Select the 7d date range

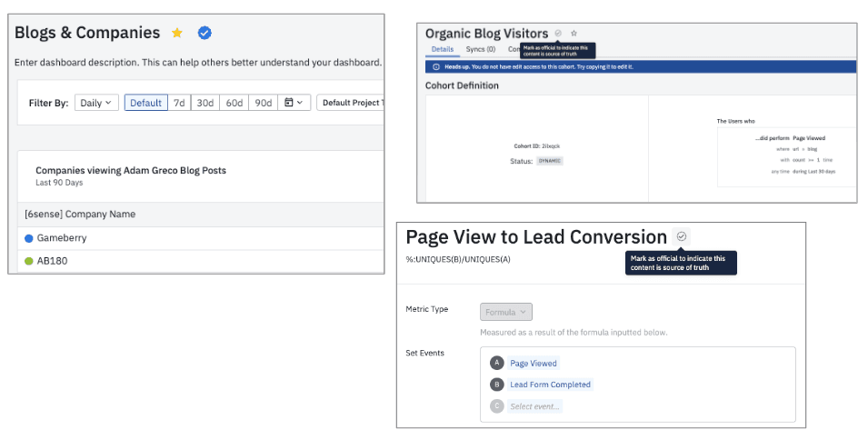179,103
